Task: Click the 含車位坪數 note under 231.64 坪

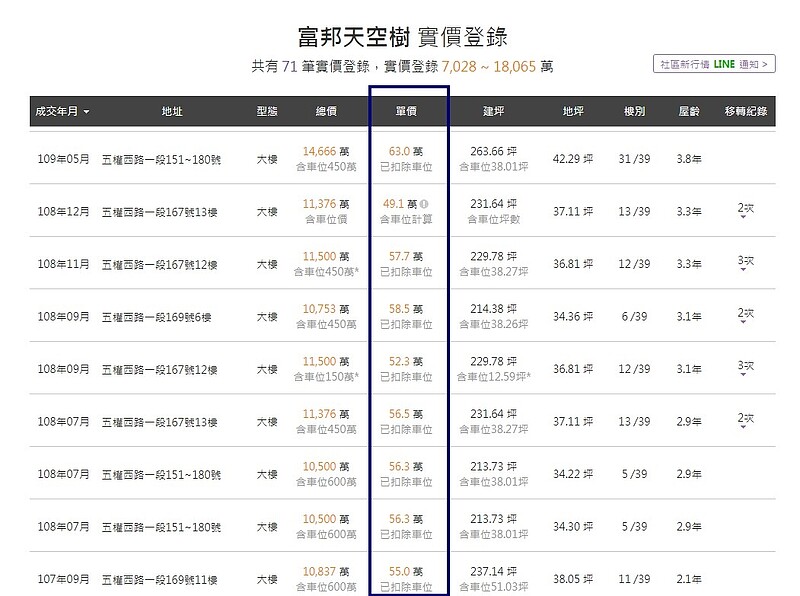Action: [493, 219]
